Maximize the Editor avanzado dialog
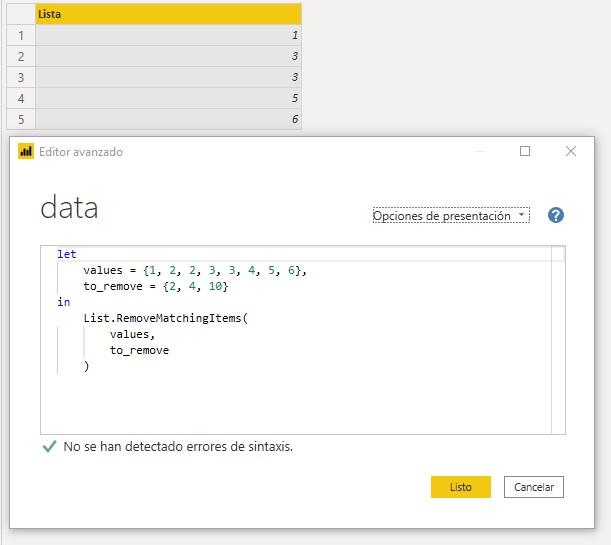 (x=525, y=151)
